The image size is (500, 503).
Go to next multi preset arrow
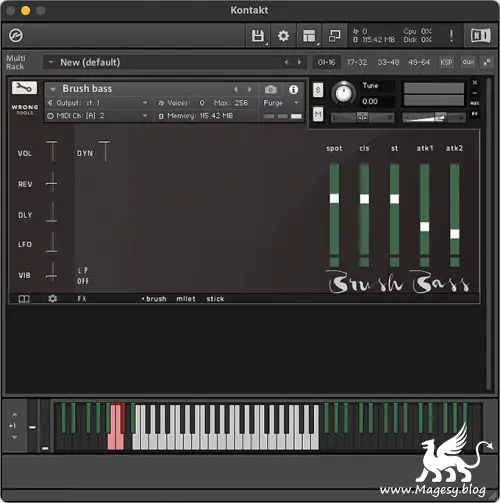pyautogui.click(x=299, y=62)
